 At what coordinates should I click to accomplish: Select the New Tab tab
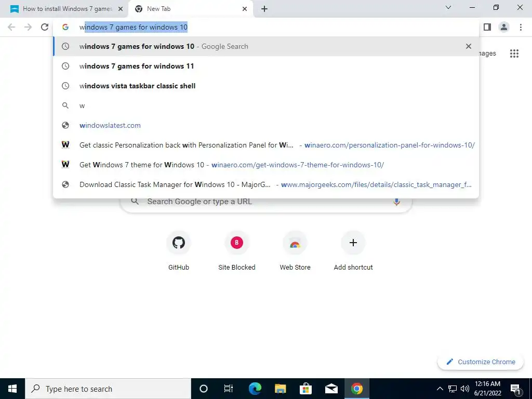[191, 9]
